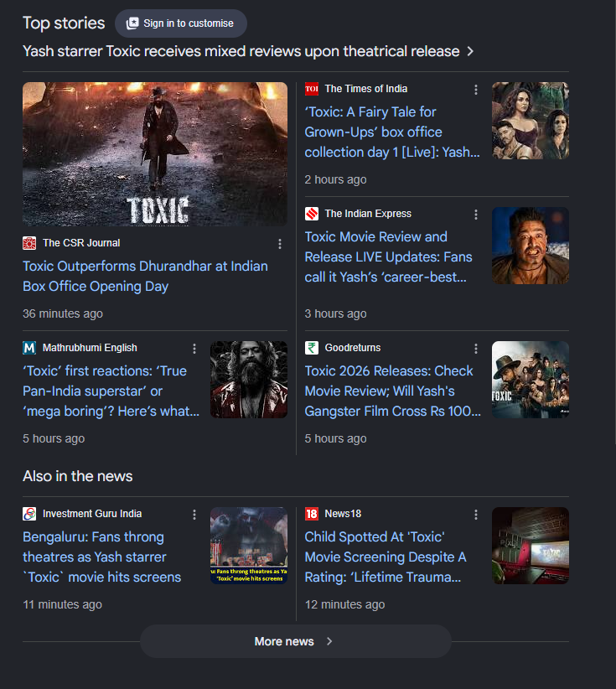Click the '3 hours ago' timestamp

[336, 313]
